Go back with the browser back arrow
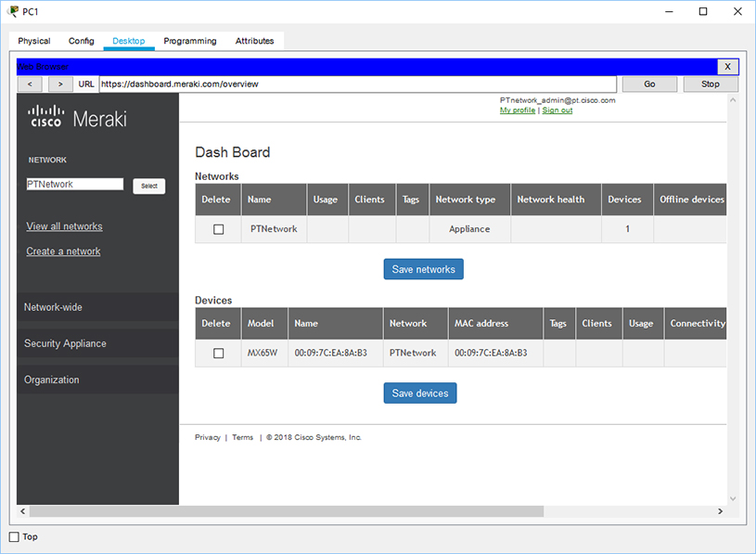 (x=30, y=84)
